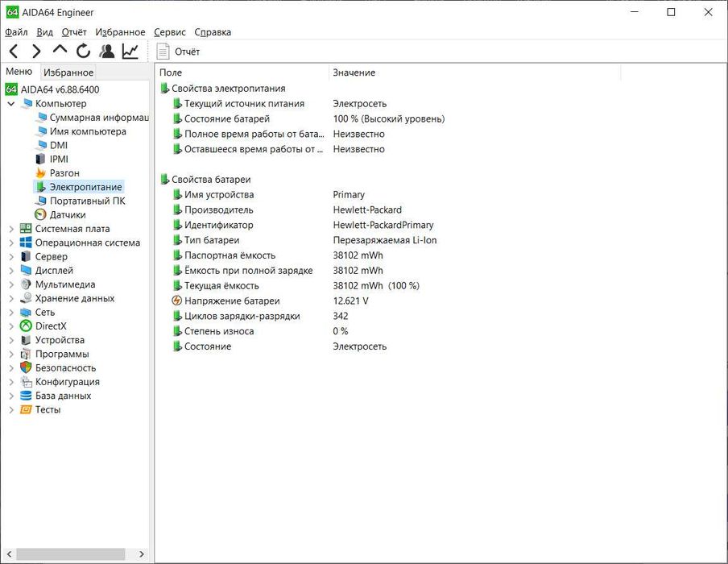This screenshot has height=564, width=728.
Task: Click the Сеть network icon
Action: point(26,312)
